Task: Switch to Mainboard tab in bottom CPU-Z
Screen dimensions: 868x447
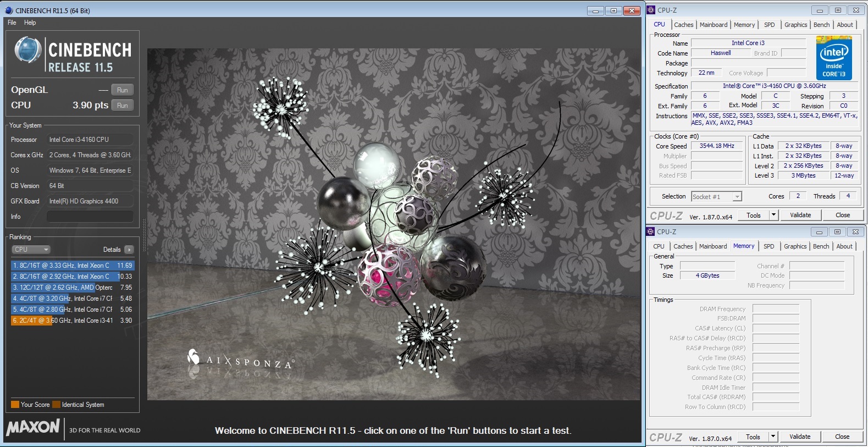Action: coord(713,246)
